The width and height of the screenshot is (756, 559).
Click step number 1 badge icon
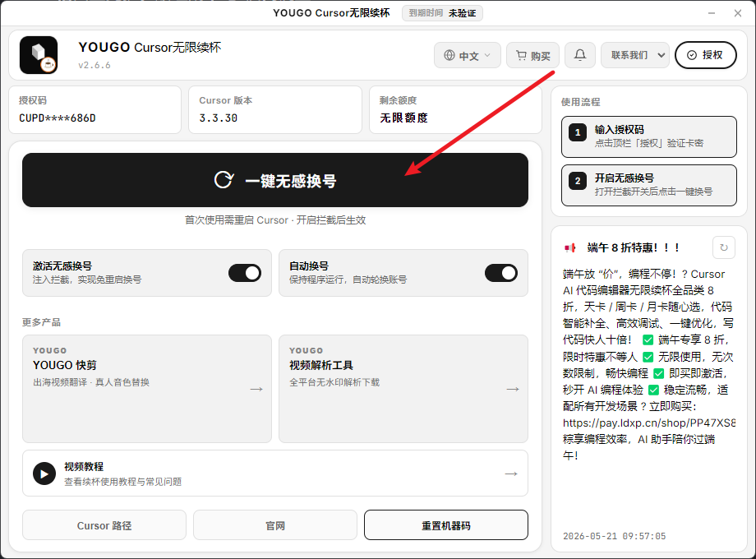click(x=578, y=132)
